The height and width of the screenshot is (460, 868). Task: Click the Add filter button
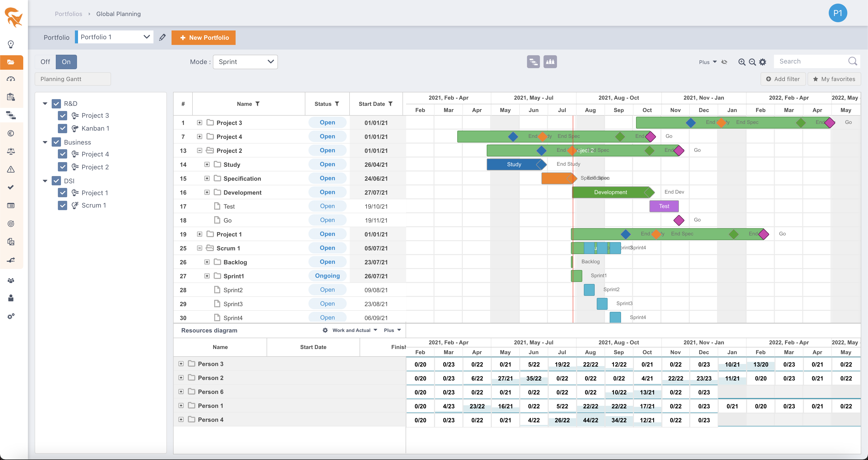pyautogui.click(x=783, y=79)
